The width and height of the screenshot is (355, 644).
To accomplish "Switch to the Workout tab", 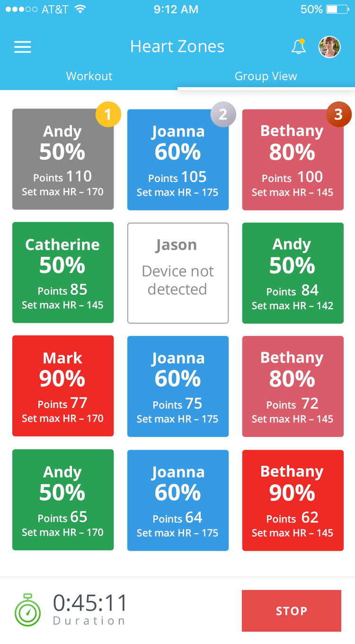I will (x=89, y=76).
